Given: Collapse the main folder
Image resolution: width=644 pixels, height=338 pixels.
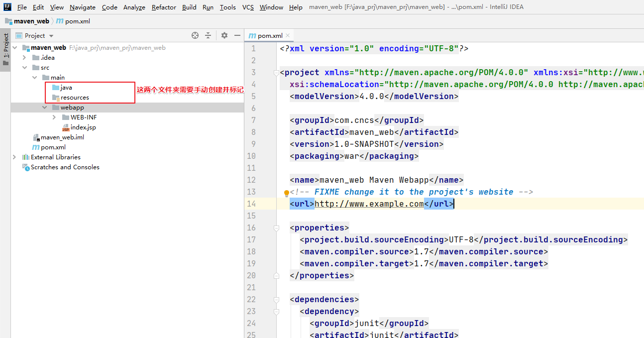Looking at the screenshot, I should [34, 78].
